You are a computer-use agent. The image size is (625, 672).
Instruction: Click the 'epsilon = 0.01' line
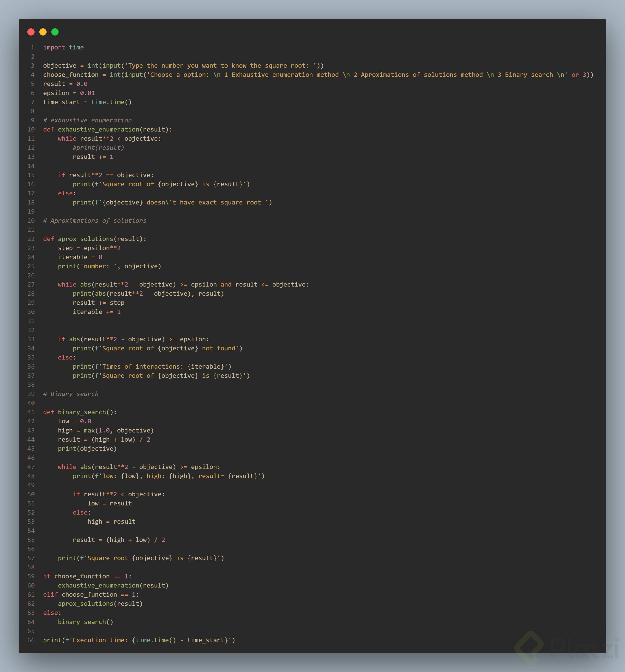tap(69, 93)
